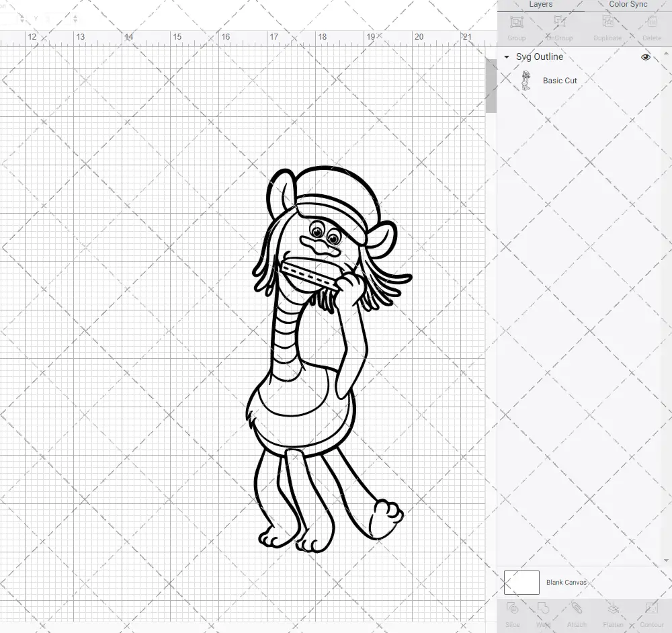The image size is (672, 633).
Task: Hide the Svg Outline layer with the eye toggle
Action: point(645,57)
